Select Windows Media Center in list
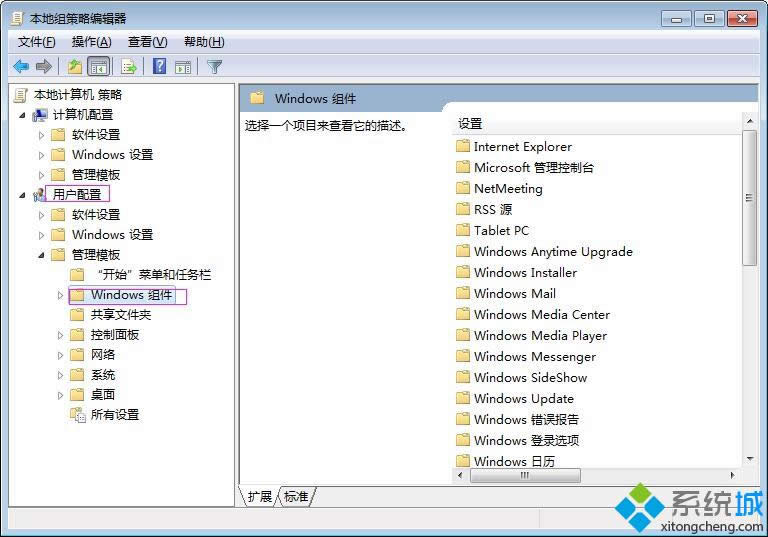Screen dimensions: 768x537 click(x=542, y=315)
